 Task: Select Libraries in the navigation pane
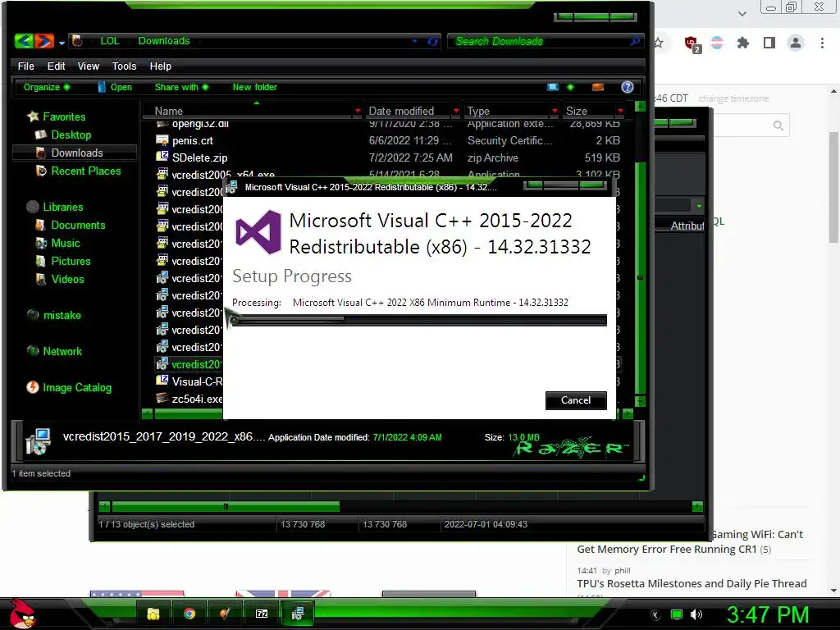tap(55, 207)
